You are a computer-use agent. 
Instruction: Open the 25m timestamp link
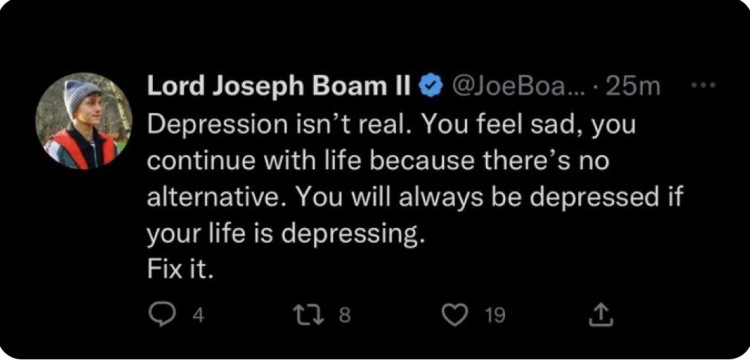tap(632, 87)
